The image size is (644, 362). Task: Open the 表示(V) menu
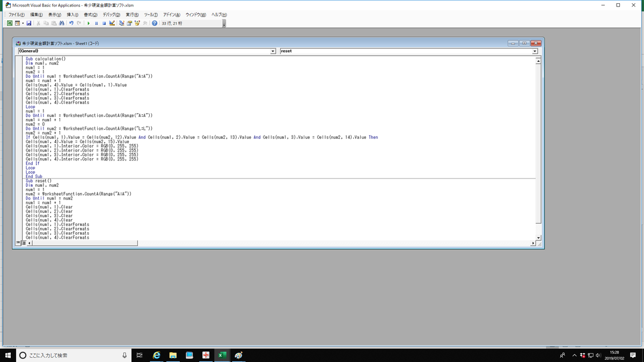pyautogui.click(x=55, y=14)
